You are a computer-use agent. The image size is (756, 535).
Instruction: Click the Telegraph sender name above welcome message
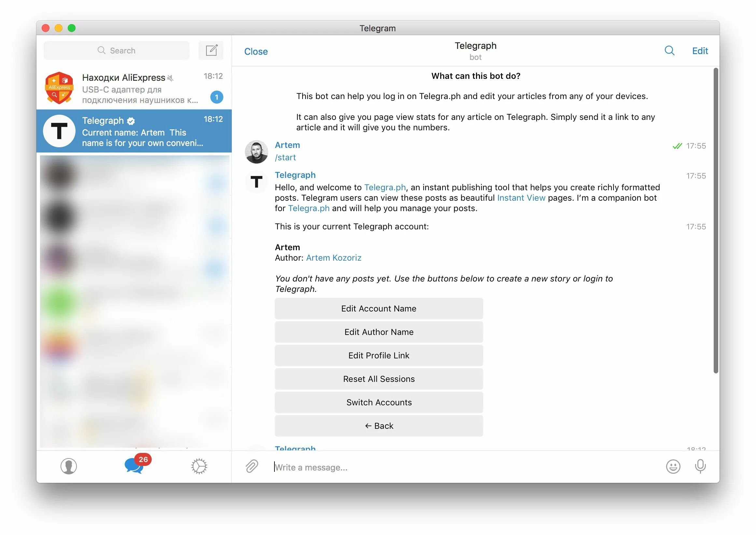coord(295,175)
